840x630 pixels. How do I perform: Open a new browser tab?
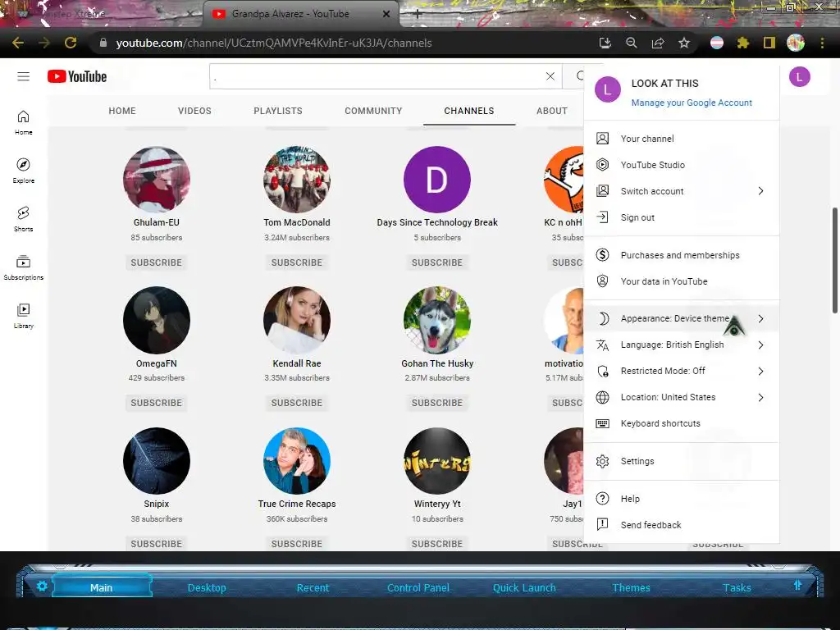[418, 15]
